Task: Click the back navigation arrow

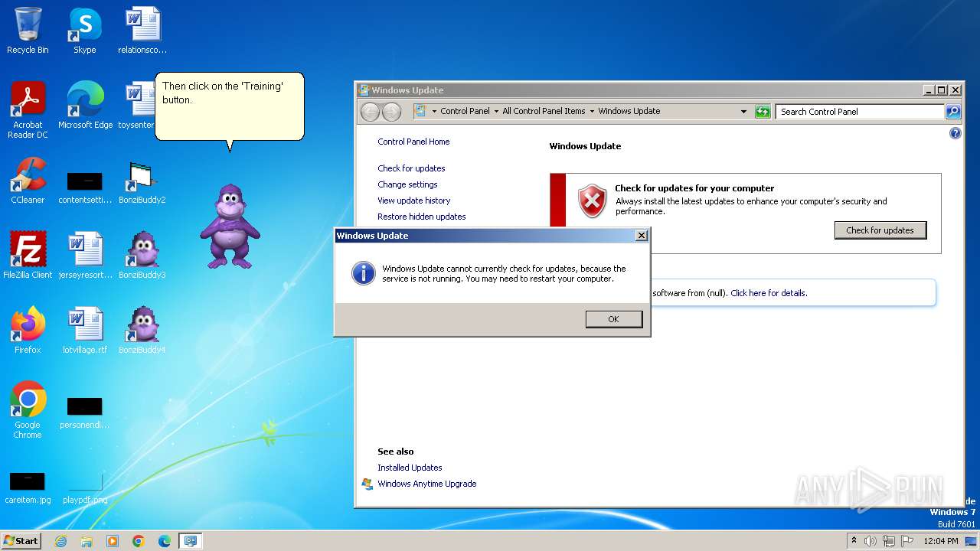Action: (x=371, y=112)
